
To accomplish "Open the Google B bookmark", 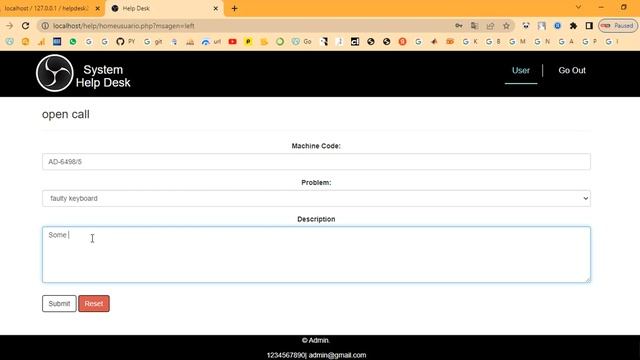I will pyautogui.click(x=493, y=42).
